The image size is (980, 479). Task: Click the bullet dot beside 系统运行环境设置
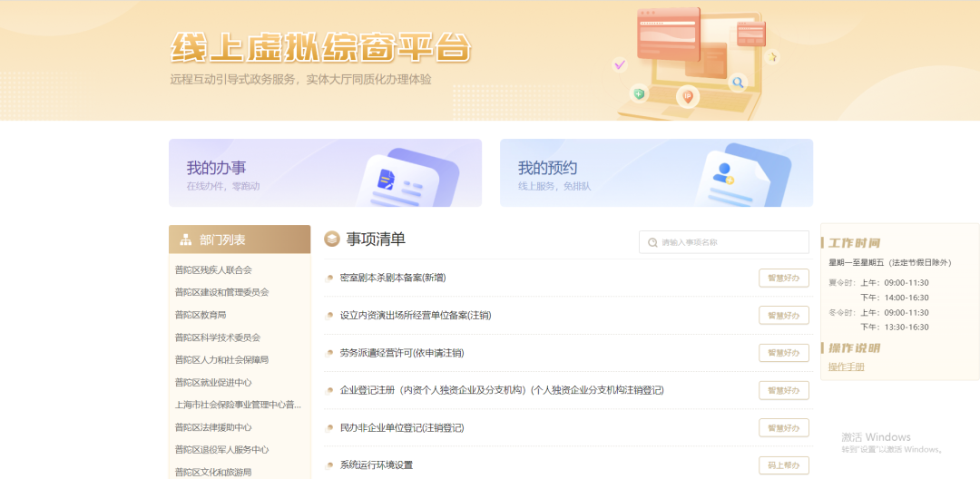tap(330, 465)
